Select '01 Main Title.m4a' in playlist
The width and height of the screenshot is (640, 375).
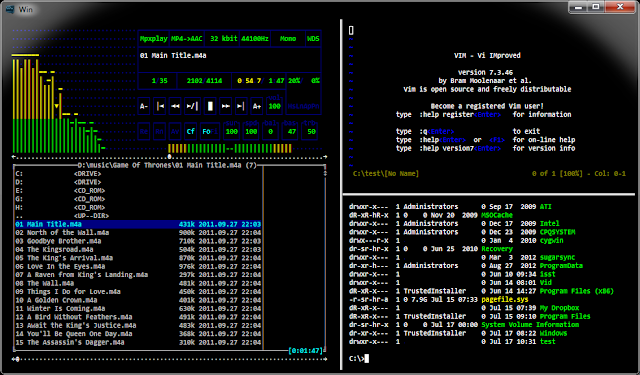[138, 224]
